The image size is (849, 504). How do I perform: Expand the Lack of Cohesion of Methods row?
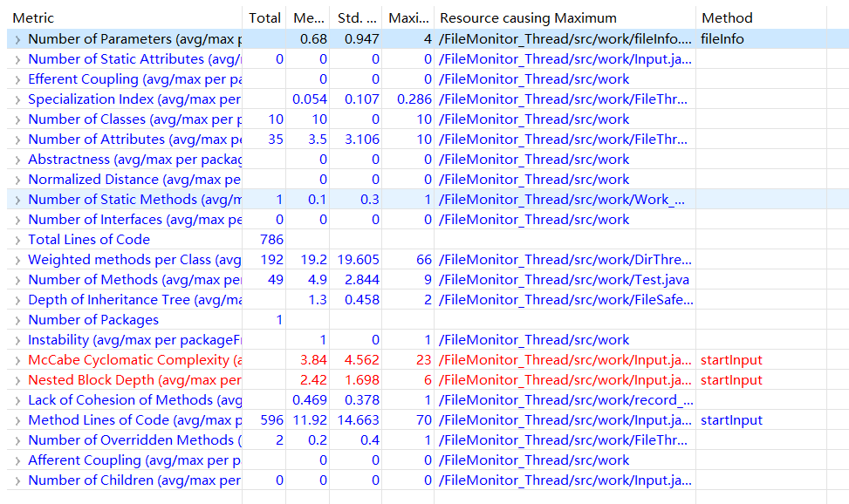pos(17,400)
